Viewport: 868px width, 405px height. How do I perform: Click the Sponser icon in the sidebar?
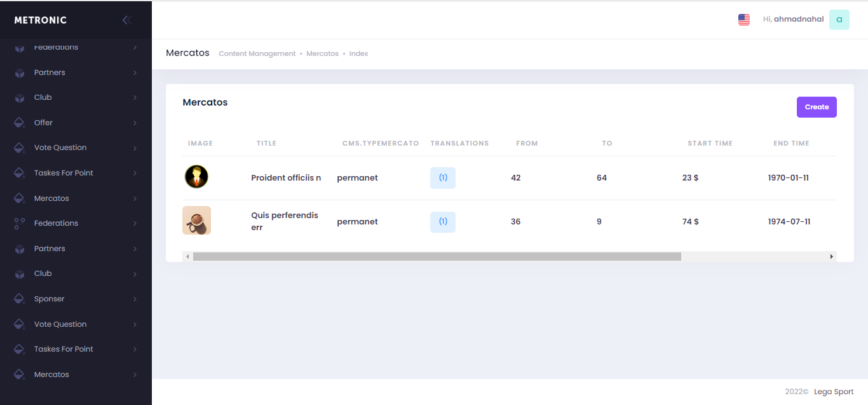pos(20,299)
